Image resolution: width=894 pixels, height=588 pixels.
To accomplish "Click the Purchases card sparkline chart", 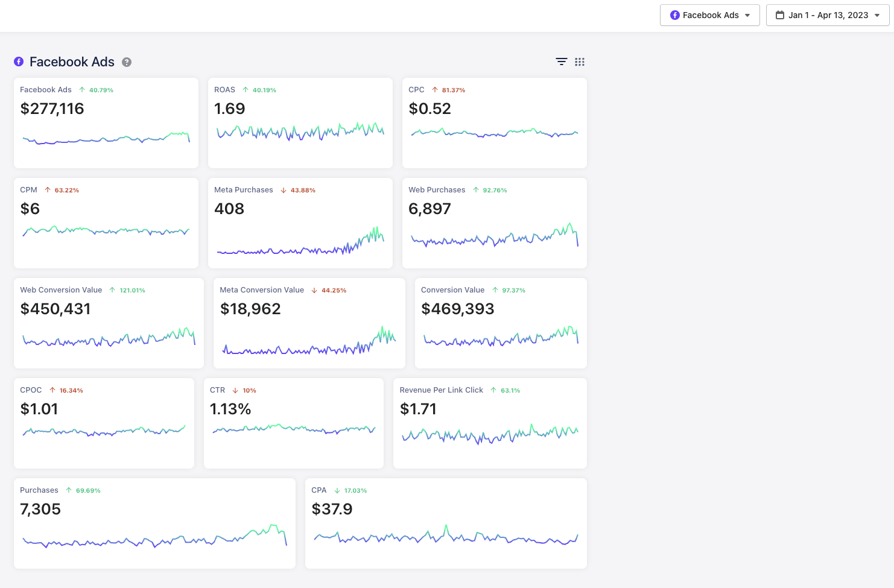I will 154,536.
